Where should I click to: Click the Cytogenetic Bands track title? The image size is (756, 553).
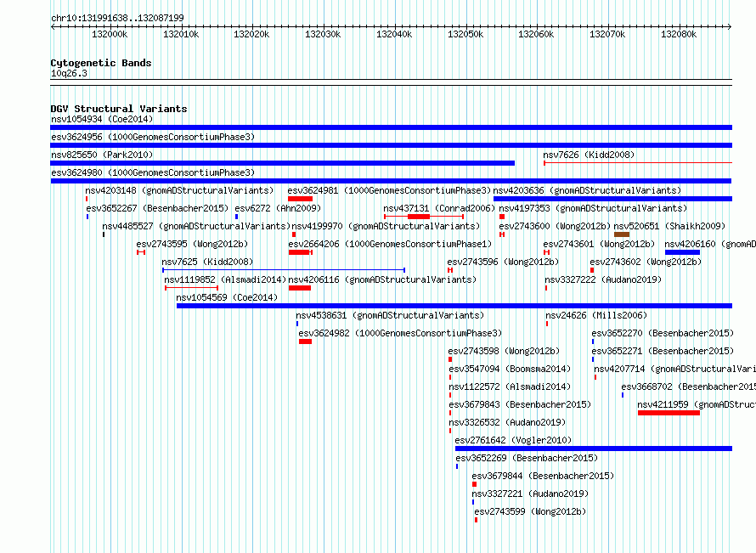click(101, 63)
